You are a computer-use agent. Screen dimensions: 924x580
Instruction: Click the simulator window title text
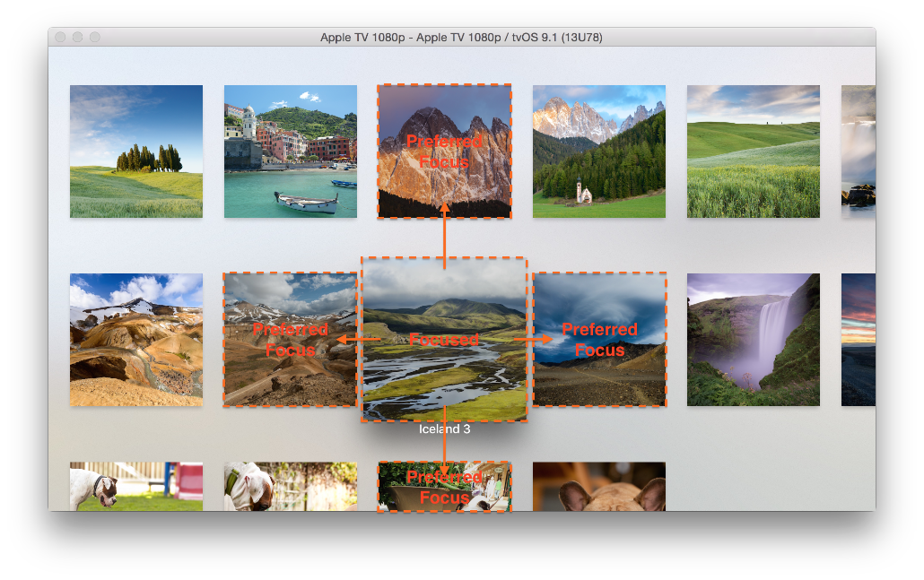461,37
